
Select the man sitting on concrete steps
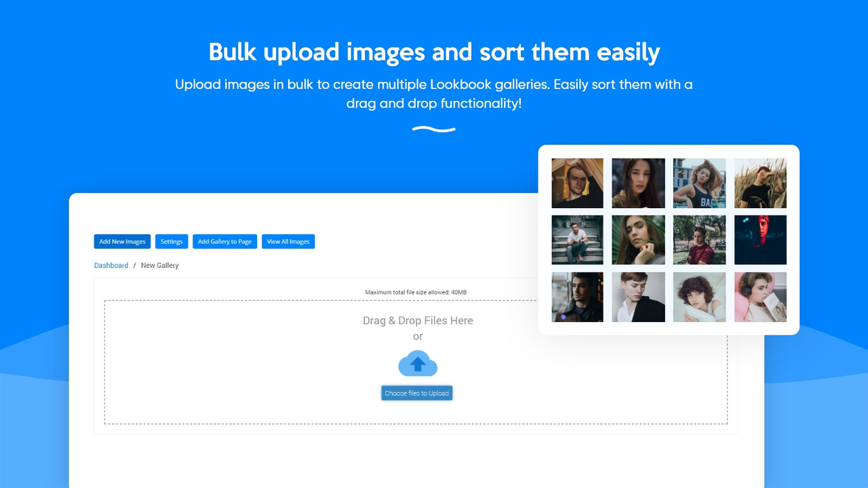click(577, 240)
